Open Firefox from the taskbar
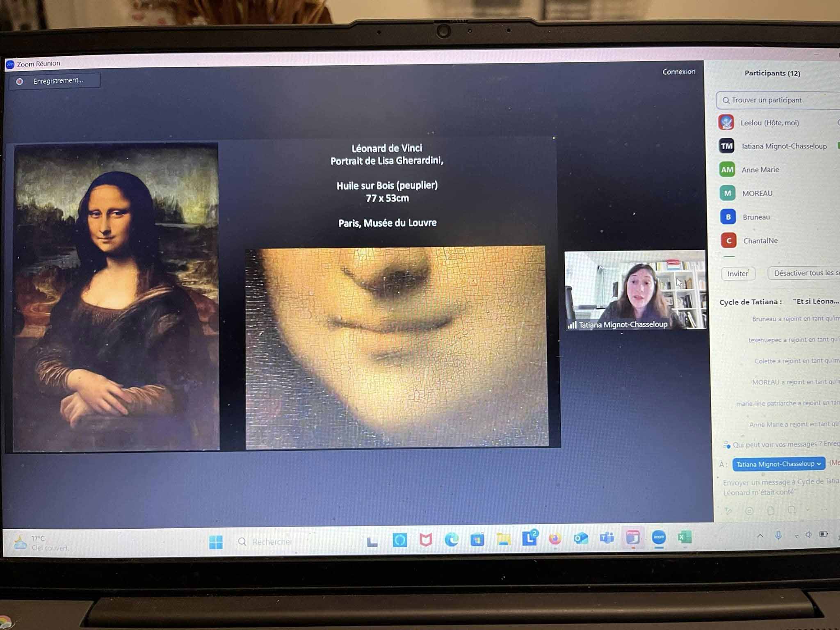The height and width of the screenshot is (630, 840). 555,538
